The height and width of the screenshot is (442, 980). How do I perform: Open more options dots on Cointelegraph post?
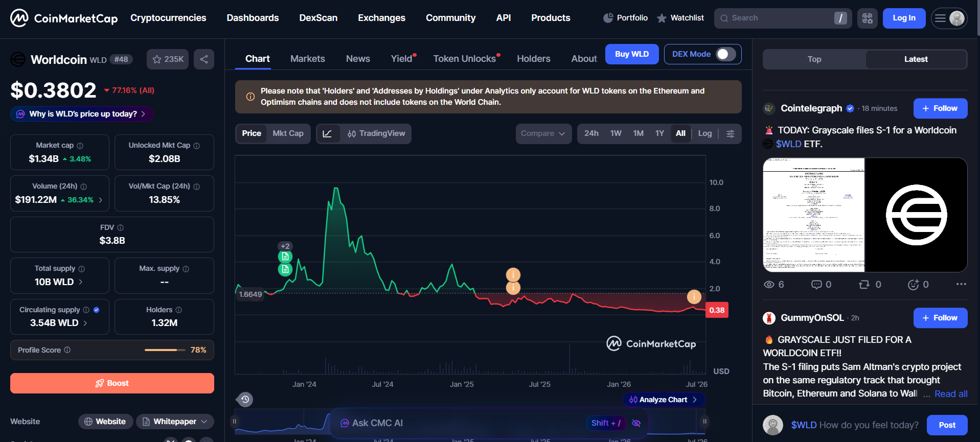[x=961, y=284]
